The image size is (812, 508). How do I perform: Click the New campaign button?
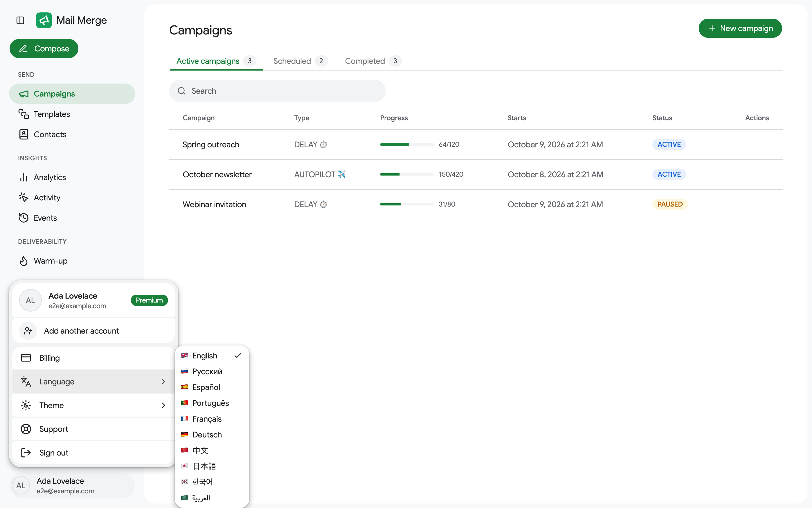pyautogui.click(x=740, y=28)
